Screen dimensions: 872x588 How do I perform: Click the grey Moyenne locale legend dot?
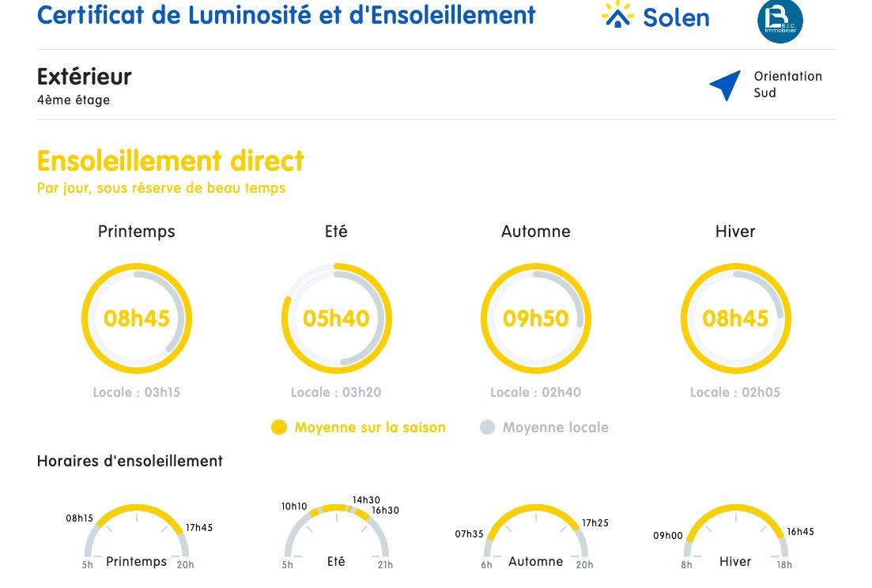pyautogui.click(x=487, y=428)
